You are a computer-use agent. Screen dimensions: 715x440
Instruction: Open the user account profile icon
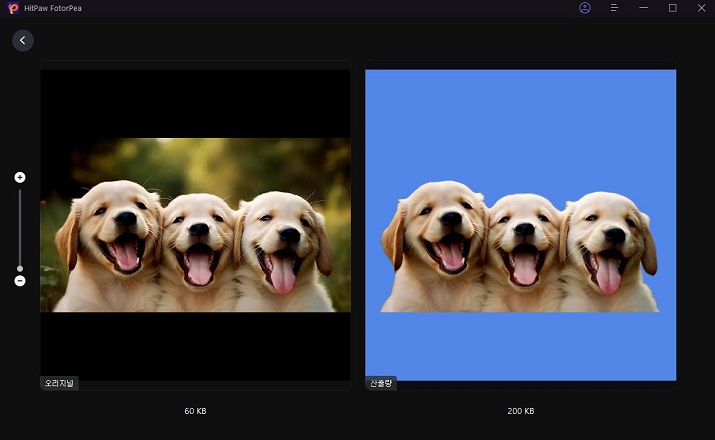(x=585, y=8)
